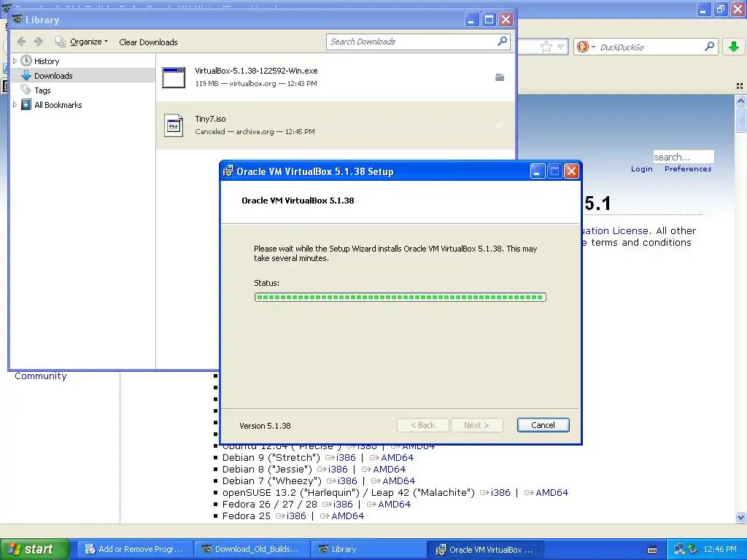Click the VirtualBox Setup title bar icon
Screen dimensions: 747x560
[228, 171]
